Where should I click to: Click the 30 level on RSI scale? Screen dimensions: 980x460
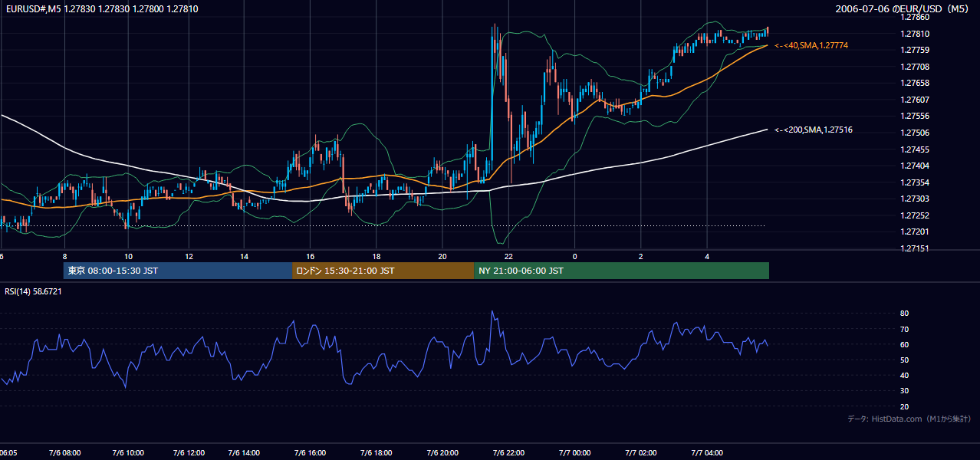point(904,391)
